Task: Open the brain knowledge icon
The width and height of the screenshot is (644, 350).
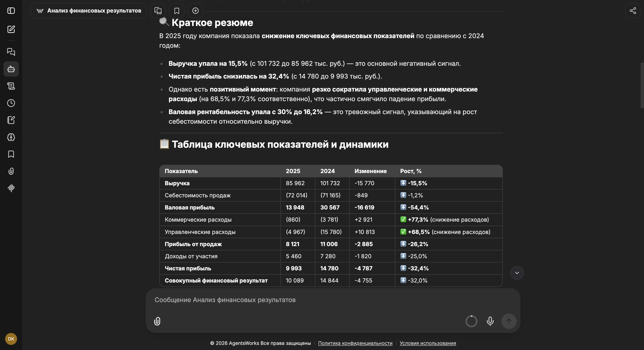Action: pos(11,137)
